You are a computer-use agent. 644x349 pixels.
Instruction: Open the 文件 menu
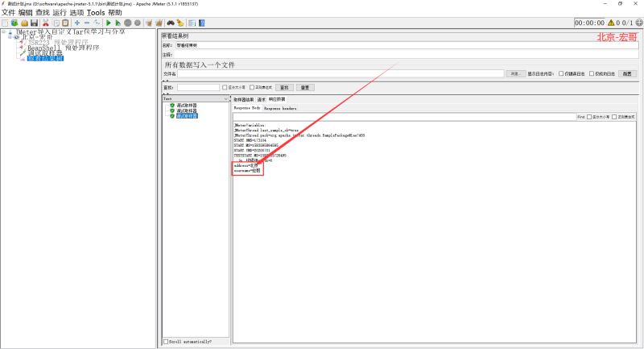(x=9, y=13)
